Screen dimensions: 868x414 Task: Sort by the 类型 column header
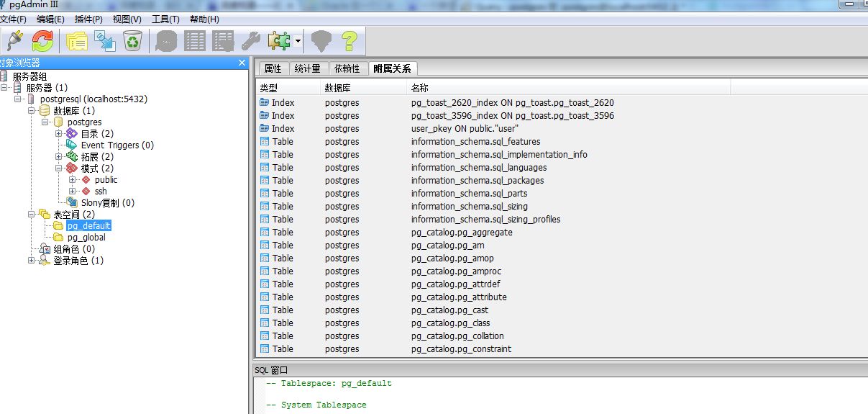point(288,88)
